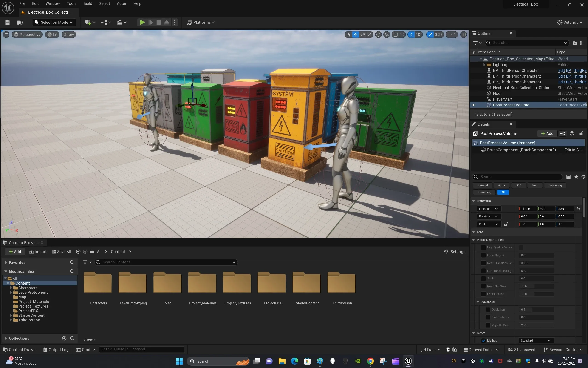This screenshot has width=588, height=368.
Task: Expand the Collections section
Action: click(6, 338)
